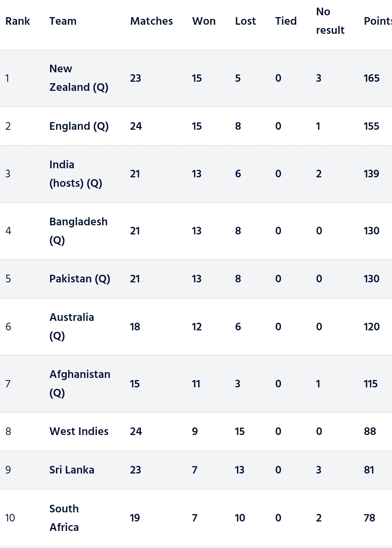Open the New Zealand (Q) team entry
The image size is (392, 548).
(79, 78)
